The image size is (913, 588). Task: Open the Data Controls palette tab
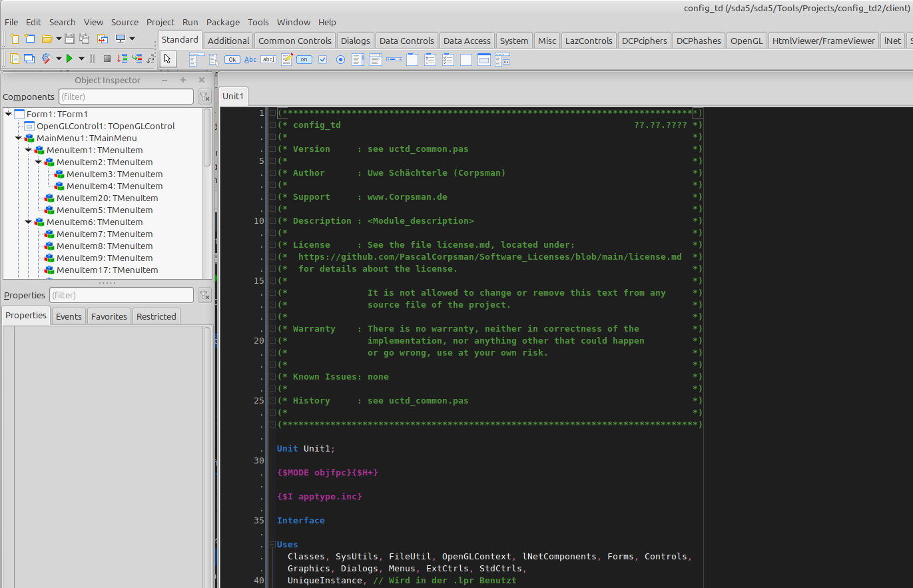[x=406, y=41]
